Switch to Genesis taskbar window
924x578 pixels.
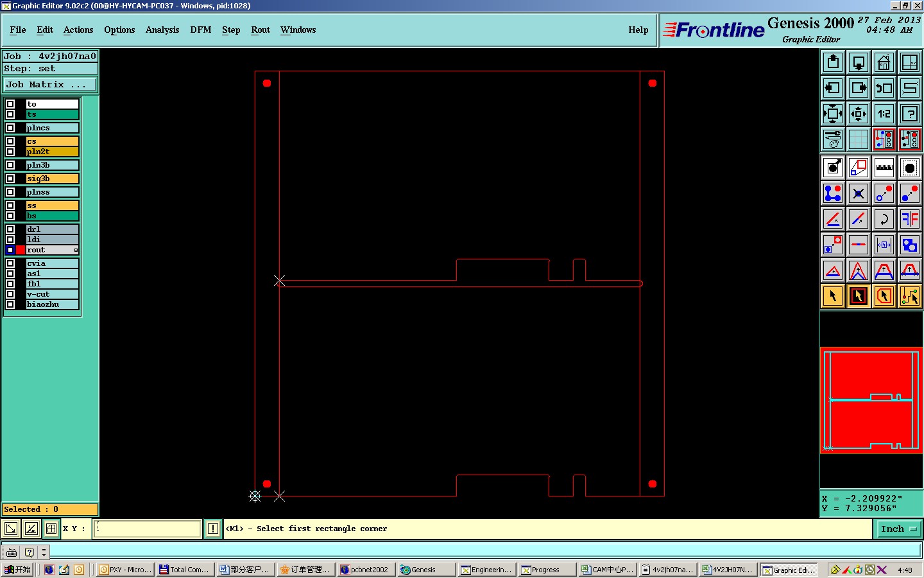(426, 570)
